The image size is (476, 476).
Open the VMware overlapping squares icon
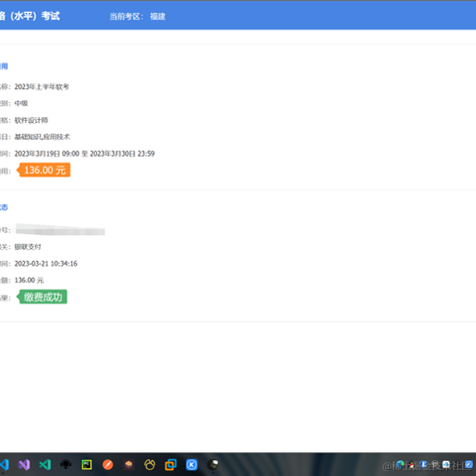[171, 465]
